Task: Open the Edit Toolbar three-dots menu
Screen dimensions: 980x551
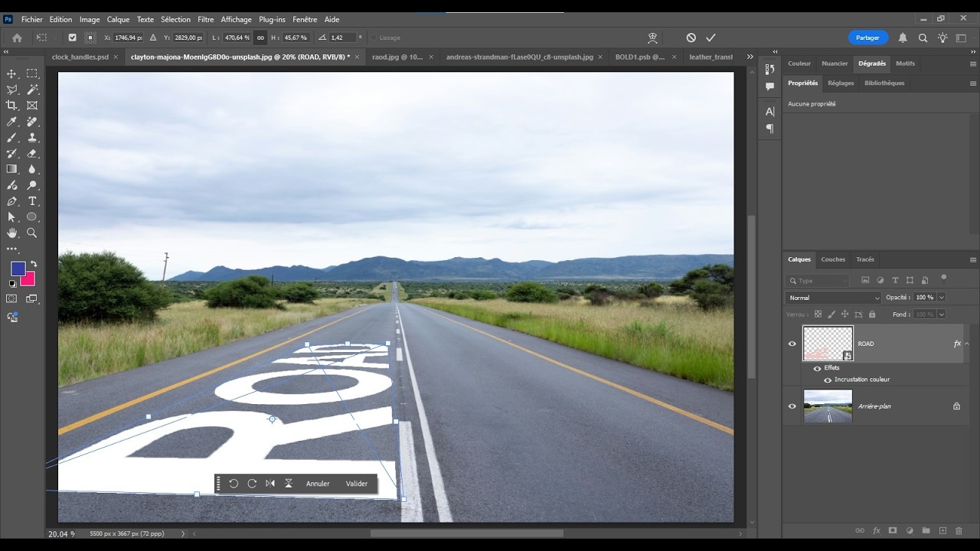Action: click(x=11, y=249)
